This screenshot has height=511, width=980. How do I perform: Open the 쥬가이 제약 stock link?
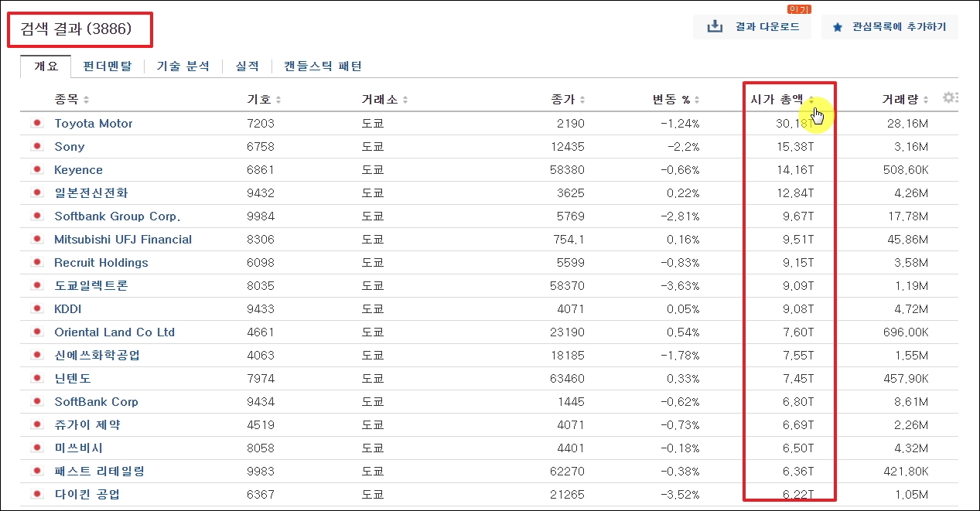(87, 425)
